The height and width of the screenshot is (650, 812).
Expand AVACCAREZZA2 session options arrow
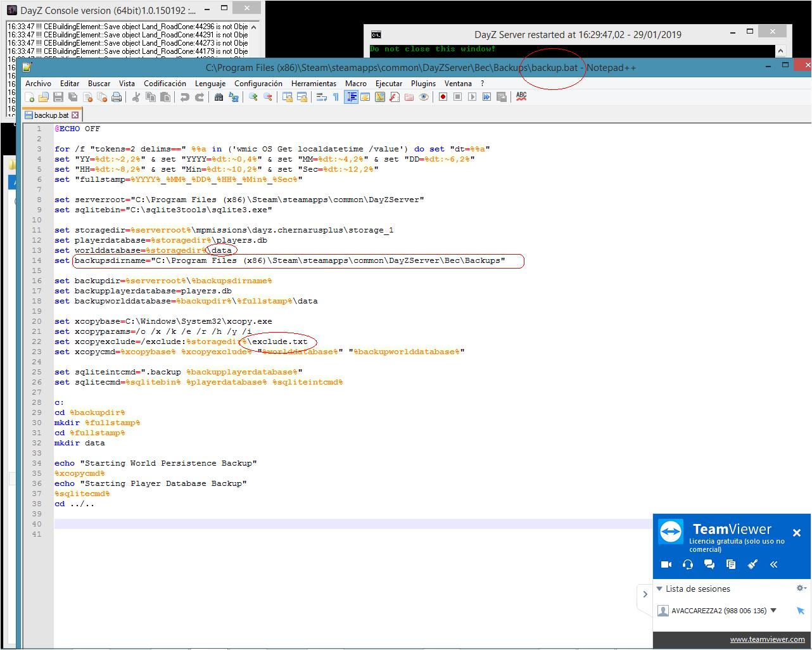[x=773, y=611]
